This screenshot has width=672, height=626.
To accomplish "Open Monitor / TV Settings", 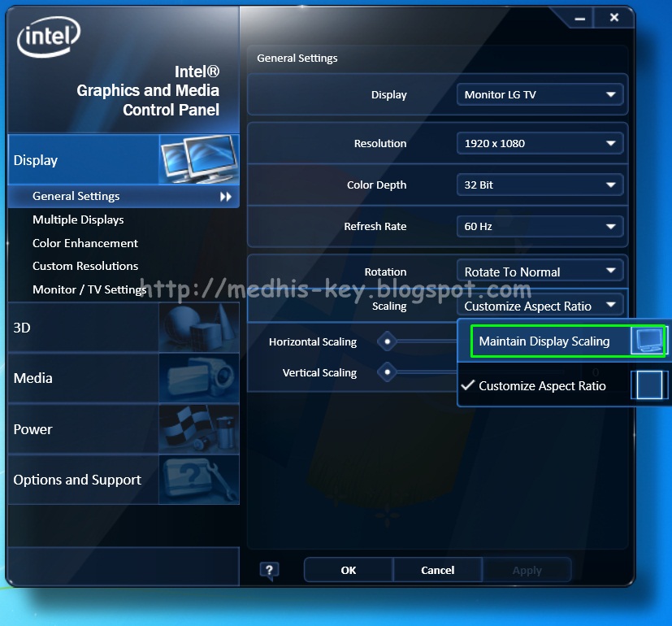I will click(x=89, y=289).
